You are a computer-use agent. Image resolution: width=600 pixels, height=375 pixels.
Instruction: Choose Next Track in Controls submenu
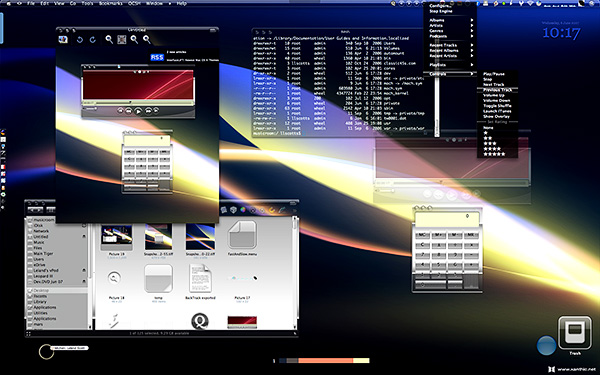pyautogui.click(x=497, y=85)
